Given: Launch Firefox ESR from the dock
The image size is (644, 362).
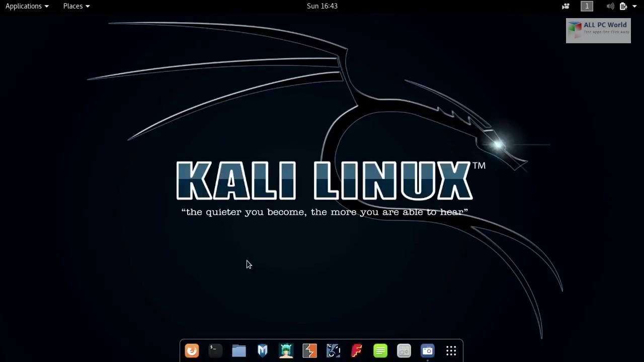Looking at the screenshot, I should [192, 350].
